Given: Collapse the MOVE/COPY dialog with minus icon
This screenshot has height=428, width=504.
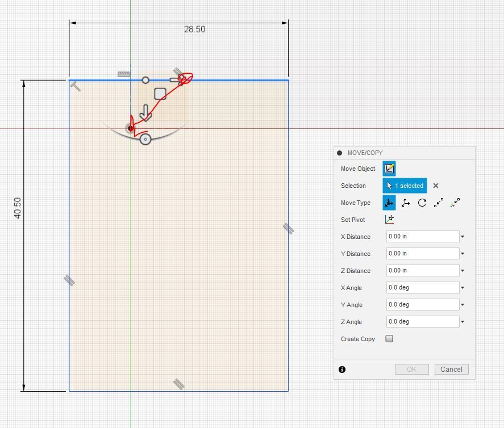Looking at the screenshot, I should click(339, 153).
